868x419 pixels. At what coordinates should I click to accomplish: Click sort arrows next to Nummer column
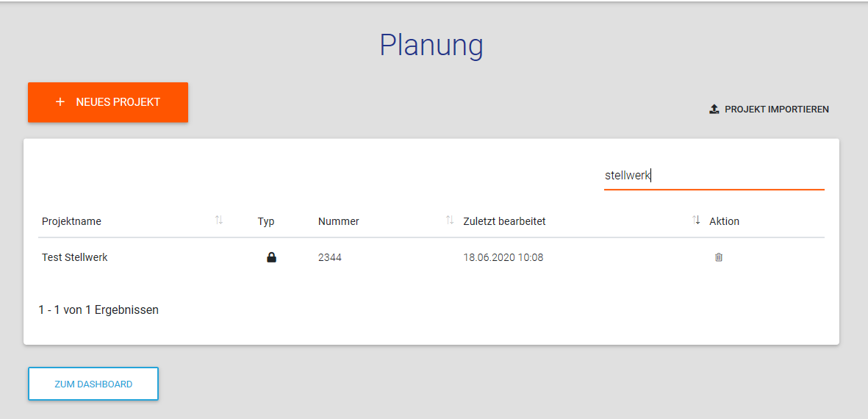tap(450, 221)
